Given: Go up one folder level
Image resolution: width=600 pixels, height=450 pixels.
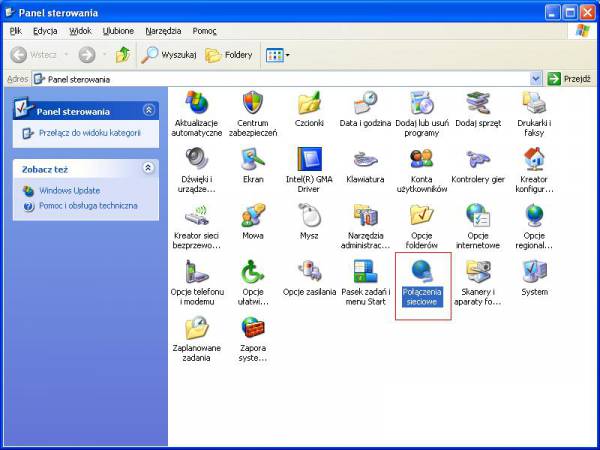Looking at the screenshot, I should (123, 55).
